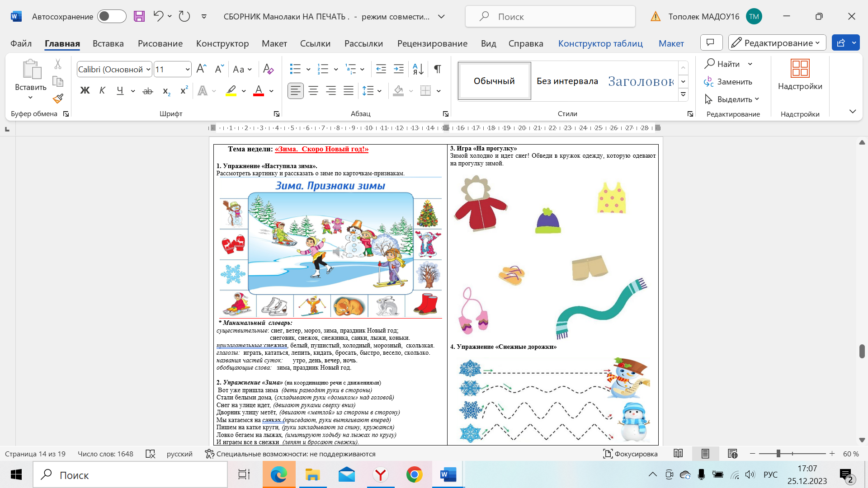Screen dimensions: 868x488
Task: Toggle the AutoSave switch
Action: (111, 17)
